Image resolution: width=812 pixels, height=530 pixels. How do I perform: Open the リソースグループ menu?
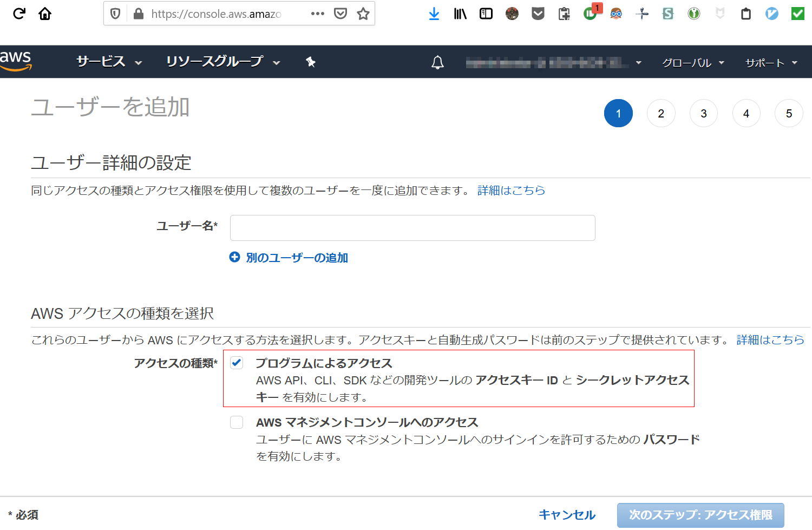coord(223,62)
